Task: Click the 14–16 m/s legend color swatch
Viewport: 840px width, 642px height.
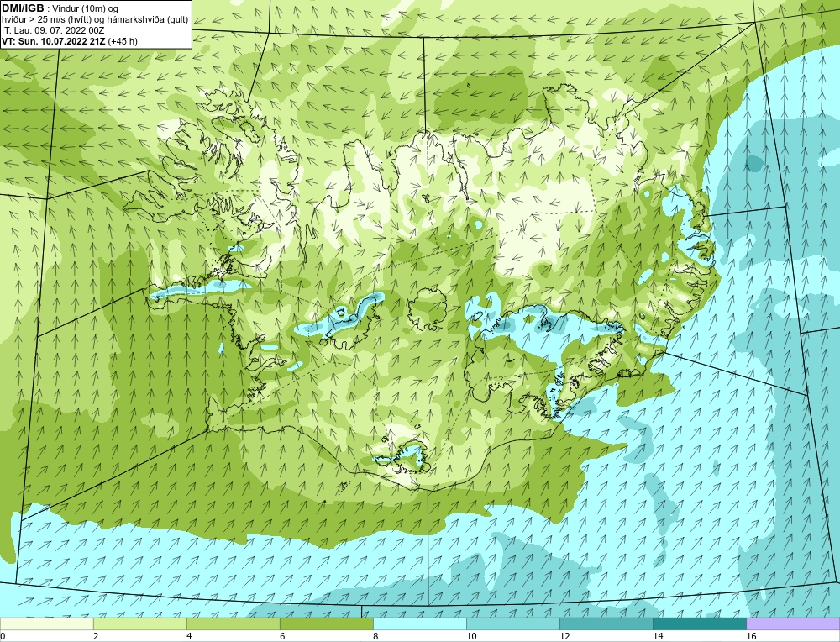Action: [700, 624]
